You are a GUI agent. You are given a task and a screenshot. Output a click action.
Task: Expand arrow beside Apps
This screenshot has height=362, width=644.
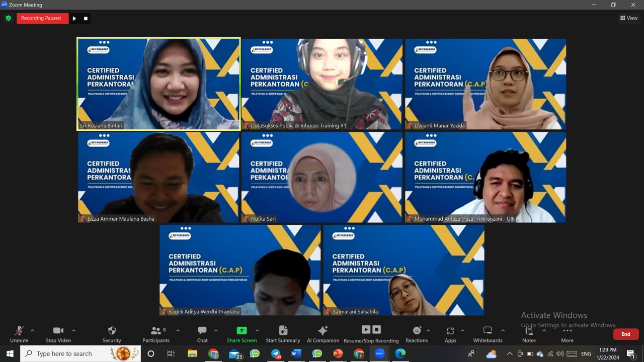[x=462, y=331]
